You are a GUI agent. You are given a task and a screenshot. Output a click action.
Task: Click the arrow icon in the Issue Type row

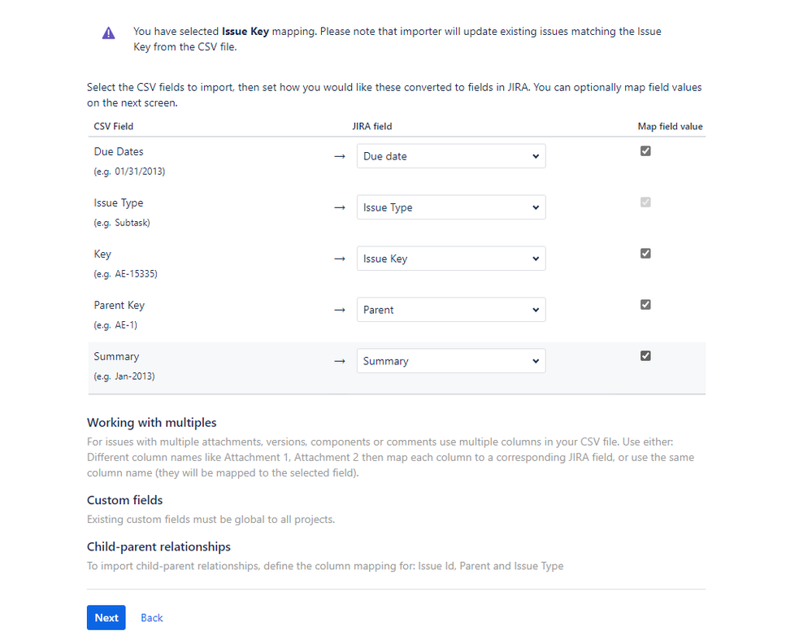click(340, 207)
